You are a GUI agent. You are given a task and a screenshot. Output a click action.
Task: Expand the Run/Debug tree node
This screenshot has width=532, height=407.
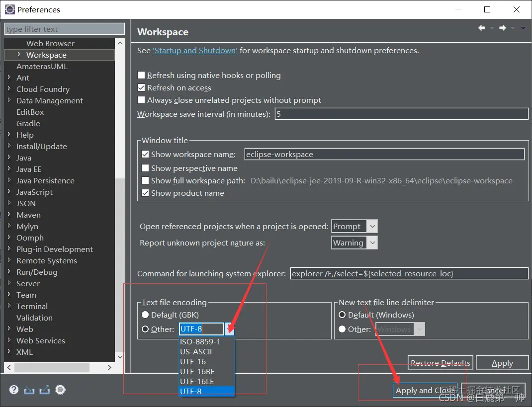pyautogui.click(x=9, y=271)
